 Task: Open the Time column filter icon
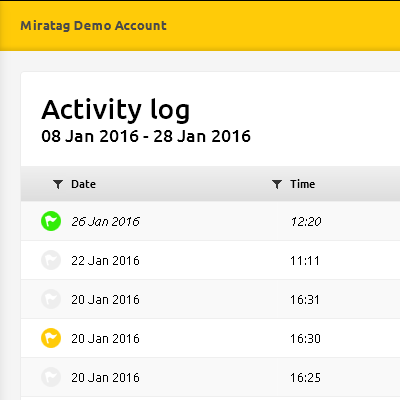[277, 184]
